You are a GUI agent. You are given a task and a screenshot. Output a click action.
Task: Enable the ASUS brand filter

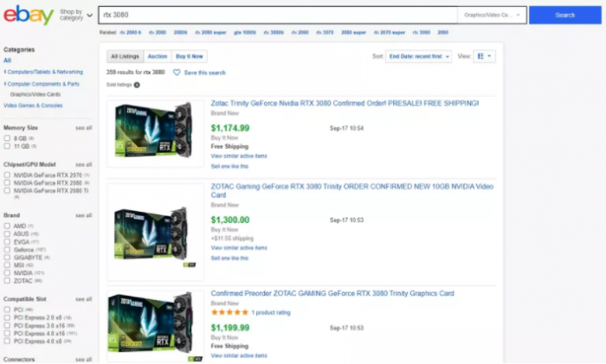(7, 234)
